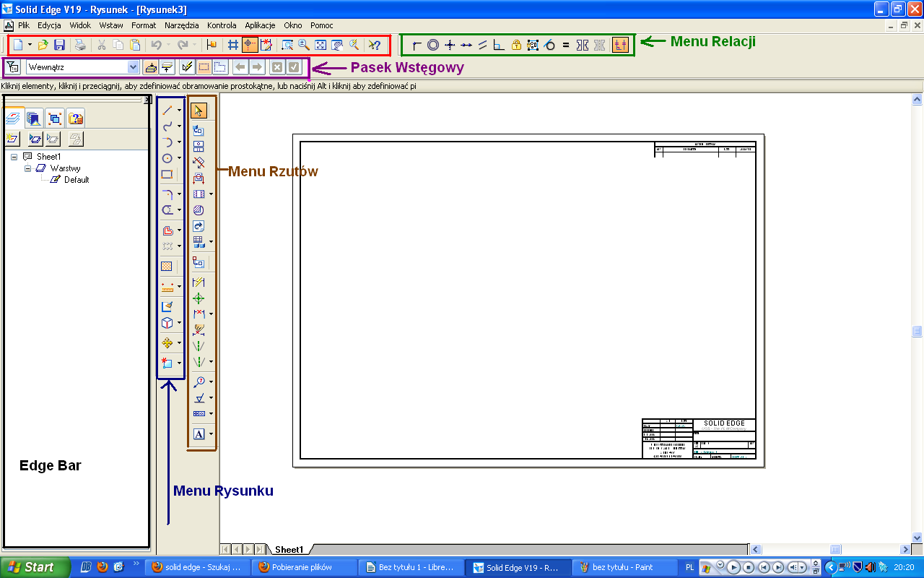This screenshot has height=578, width=924.
Task: Open the Wewnątrz selection dropdown
Action: [133, 67]
